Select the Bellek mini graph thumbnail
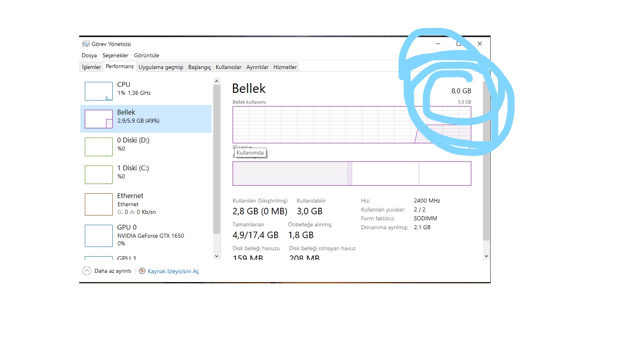Screen dimensions: 634x364 [99, 119]
